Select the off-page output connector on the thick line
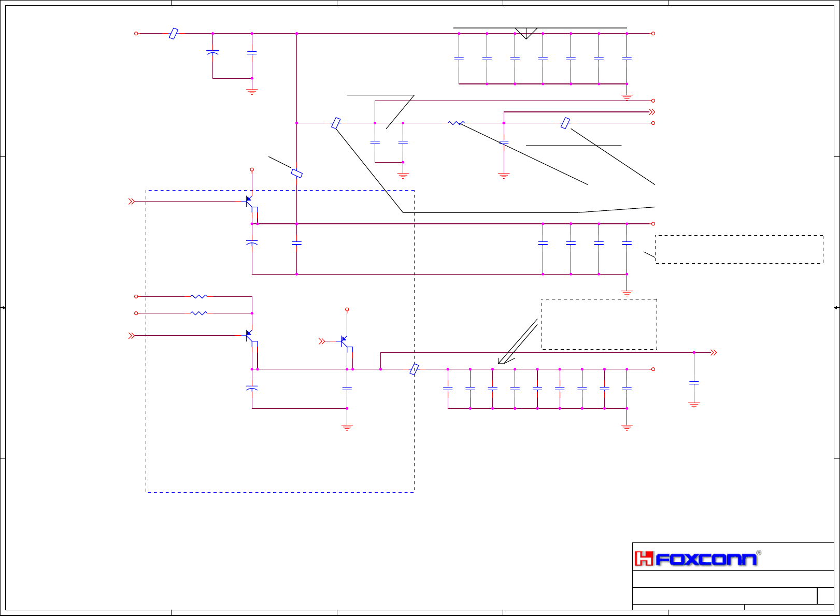Screen dimensions: 840x616 point(652,112)
